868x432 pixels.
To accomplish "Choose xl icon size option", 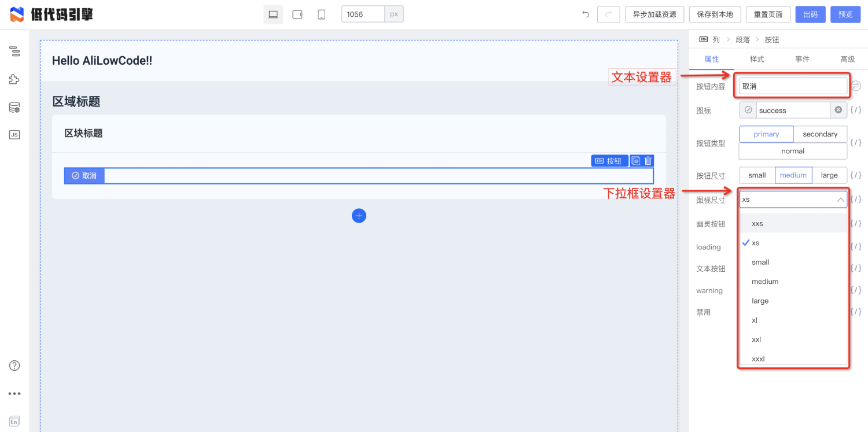I will tap(793, 320).
